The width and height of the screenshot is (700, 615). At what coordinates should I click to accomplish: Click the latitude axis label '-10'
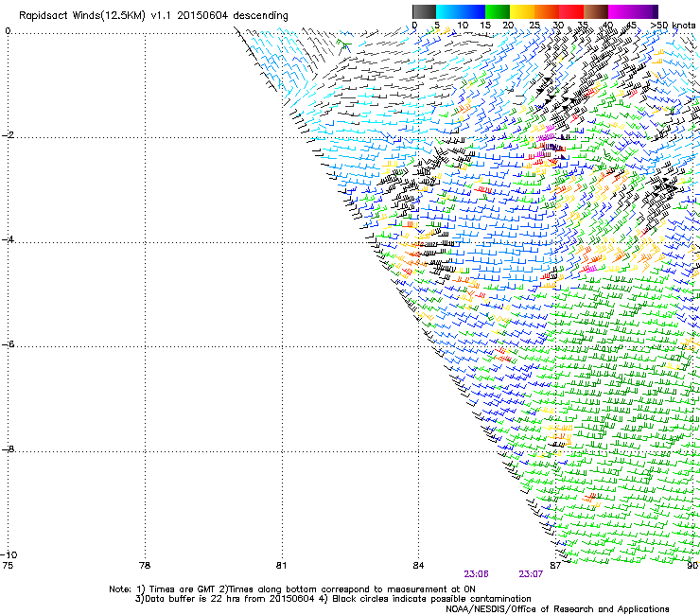[9, 554]
